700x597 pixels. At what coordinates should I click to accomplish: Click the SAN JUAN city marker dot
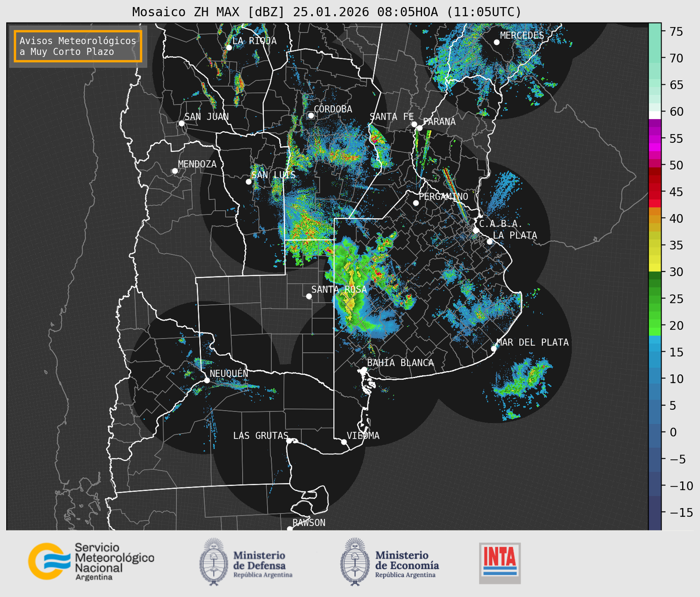(x=181, y=123)
